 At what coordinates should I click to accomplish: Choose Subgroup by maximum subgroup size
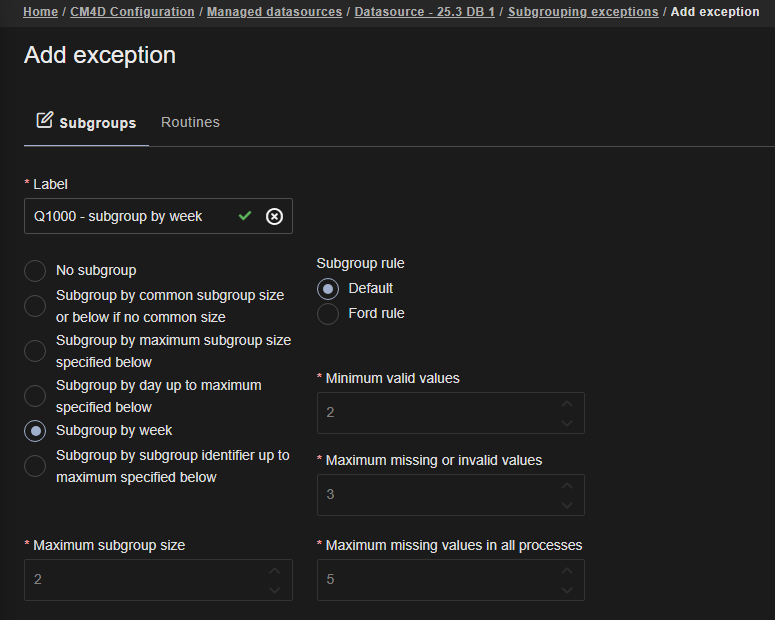coord(35,351)
